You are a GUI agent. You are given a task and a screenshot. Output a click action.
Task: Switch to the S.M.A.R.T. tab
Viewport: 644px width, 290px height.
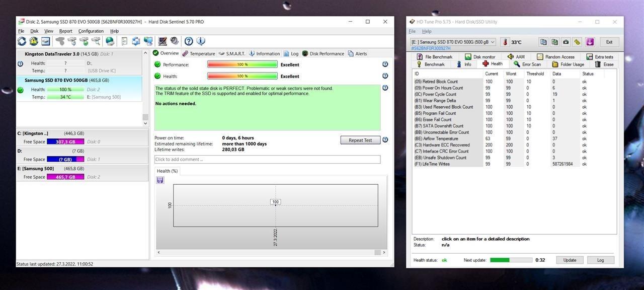coord(232,53)
